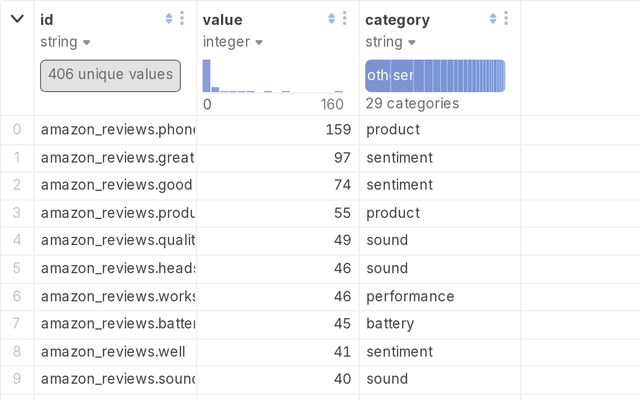Image resolution: width=640 pixels, height=400 pixels.
Task: Select the 'battery' category cell
Action: coord(390,324)
